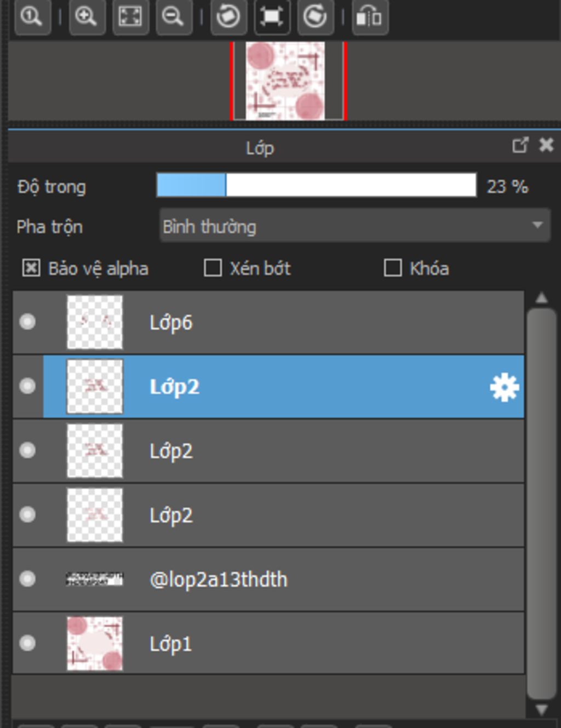This screenshot has width=561, height=728.
Task: Reset zoom to 100% icon
Action: [x=33, y=17]
